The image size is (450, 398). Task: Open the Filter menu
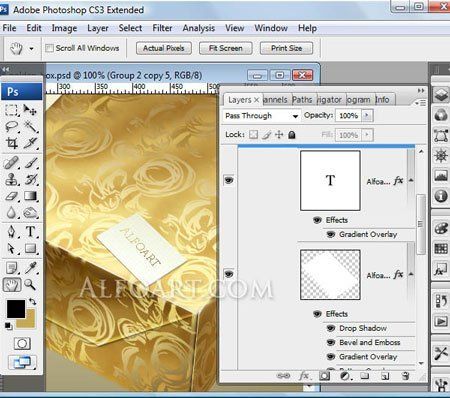point(162,28)
